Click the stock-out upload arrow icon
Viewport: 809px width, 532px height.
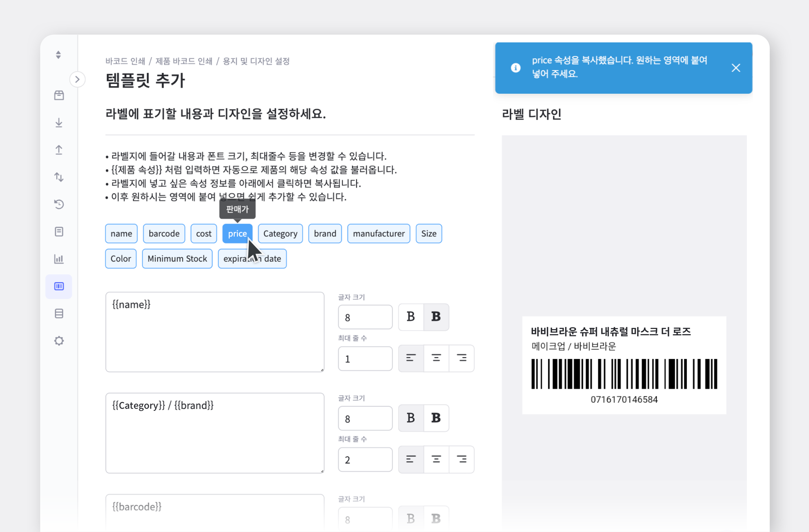pos(59,150)
